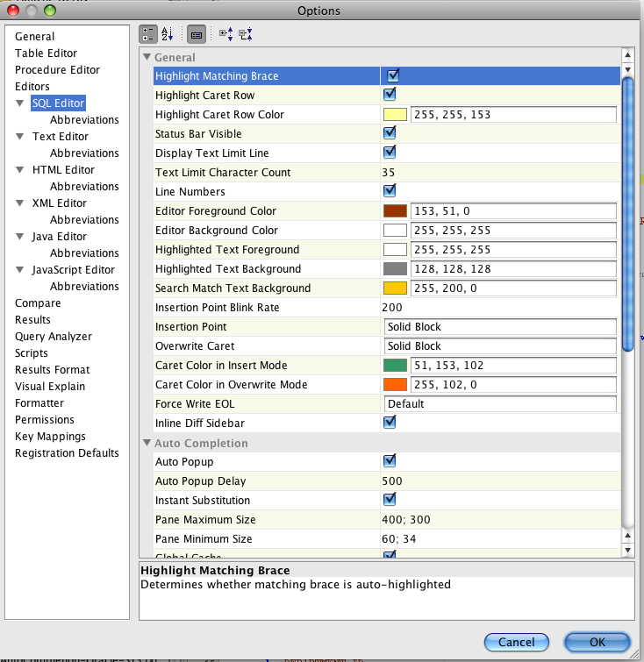Click Editor Foreground Color swatch

pos(395,210)
